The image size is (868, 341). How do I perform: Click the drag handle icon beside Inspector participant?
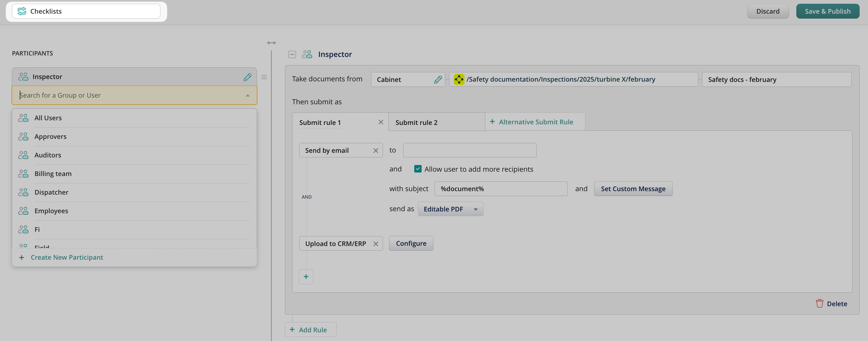[x=264, y=77]
